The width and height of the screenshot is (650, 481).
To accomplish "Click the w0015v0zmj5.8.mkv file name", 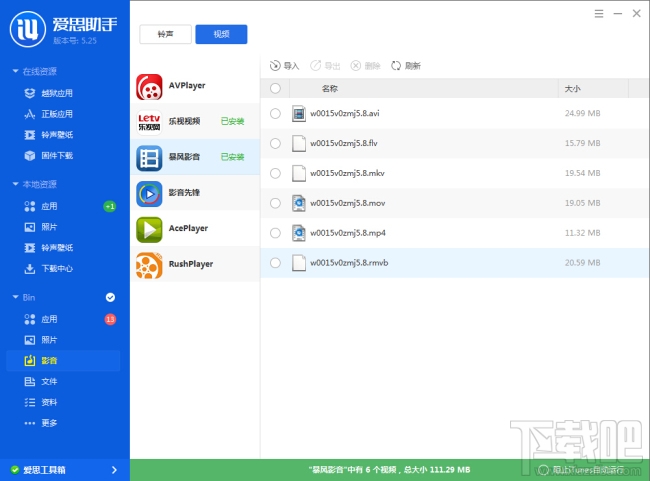I will click(x=347, y=173).
